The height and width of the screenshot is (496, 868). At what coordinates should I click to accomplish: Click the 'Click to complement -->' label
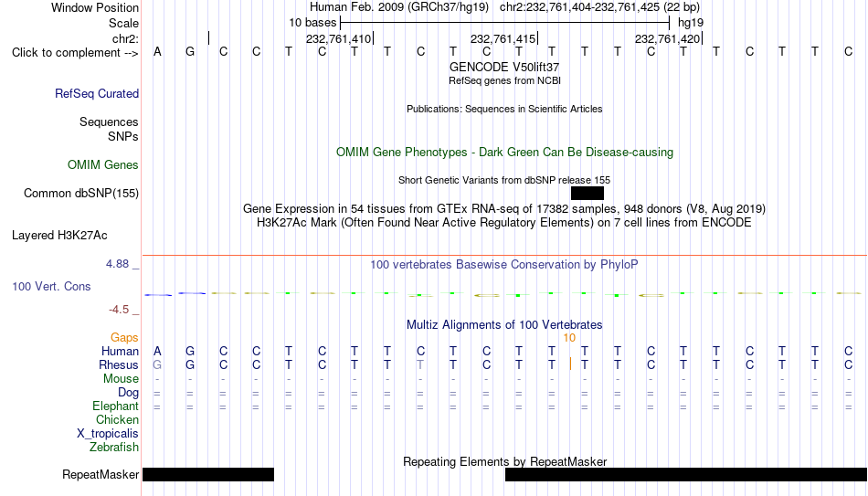tap(75, 53)
